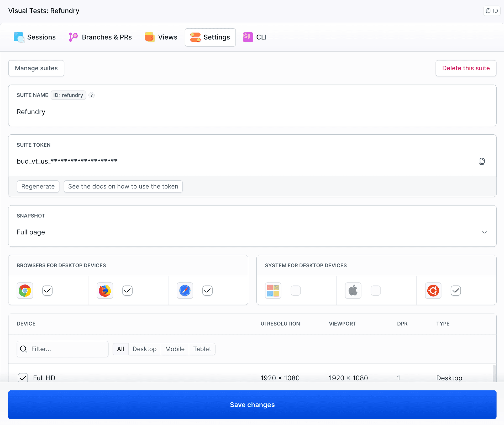Click the device list scrollbar
Screen dimensions: 504x425
(494, 373)
